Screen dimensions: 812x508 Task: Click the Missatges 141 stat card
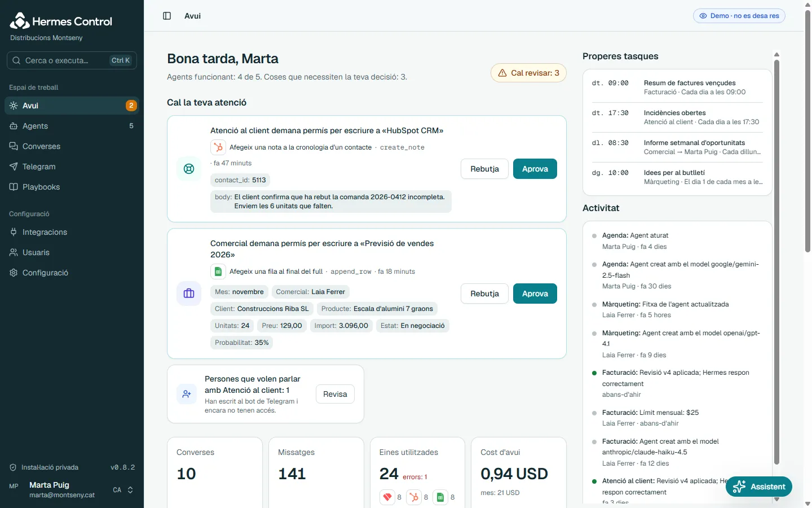click(316, 472)
